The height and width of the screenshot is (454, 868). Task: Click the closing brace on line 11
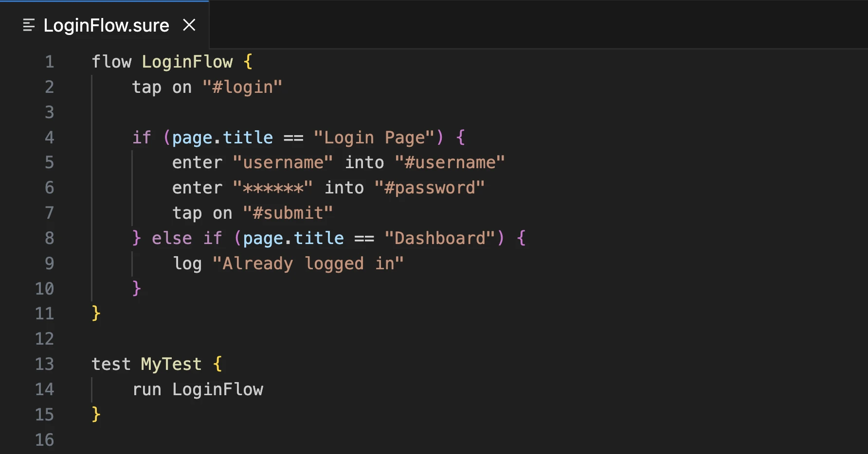click(96, 314)
